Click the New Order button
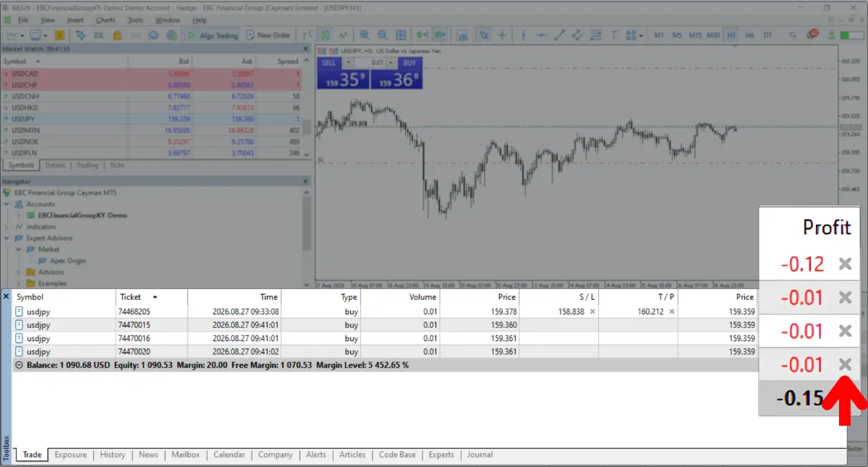The image size is (868, 467). point(267,35)
